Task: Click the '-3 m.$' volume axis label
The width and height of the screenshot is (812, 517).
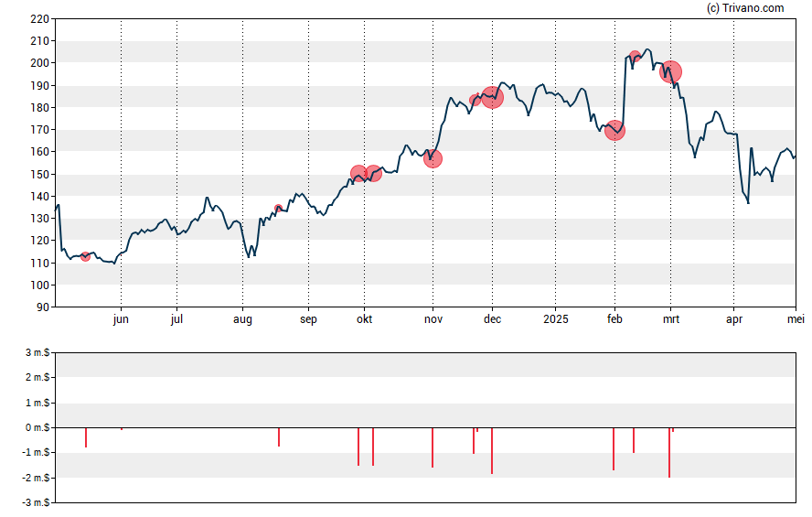Action: pyautogui.click(x=37, y=502)
